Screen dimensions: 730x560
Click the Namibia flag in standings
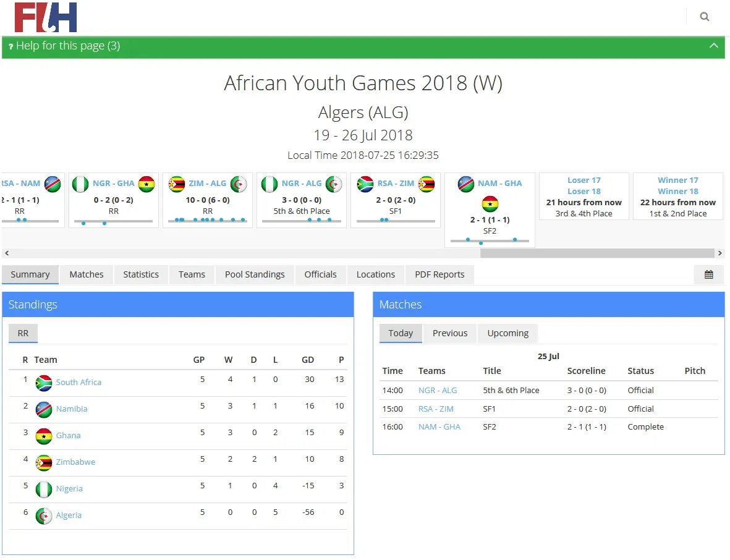click(44, 409)
